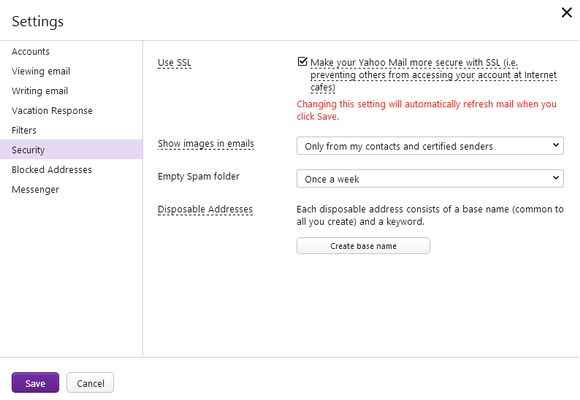Go to Messenger settings
This screenshot has height=400, width=580.
pyautogui.click(x=35, y=189)
